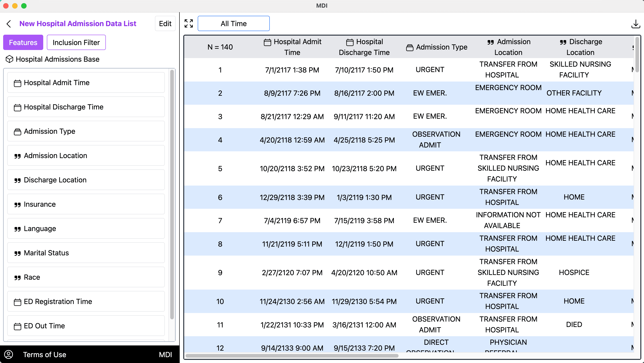Click the calendar icon beside ED Out Time
This screenshot has height=363, width=644.
coord(18,326)
